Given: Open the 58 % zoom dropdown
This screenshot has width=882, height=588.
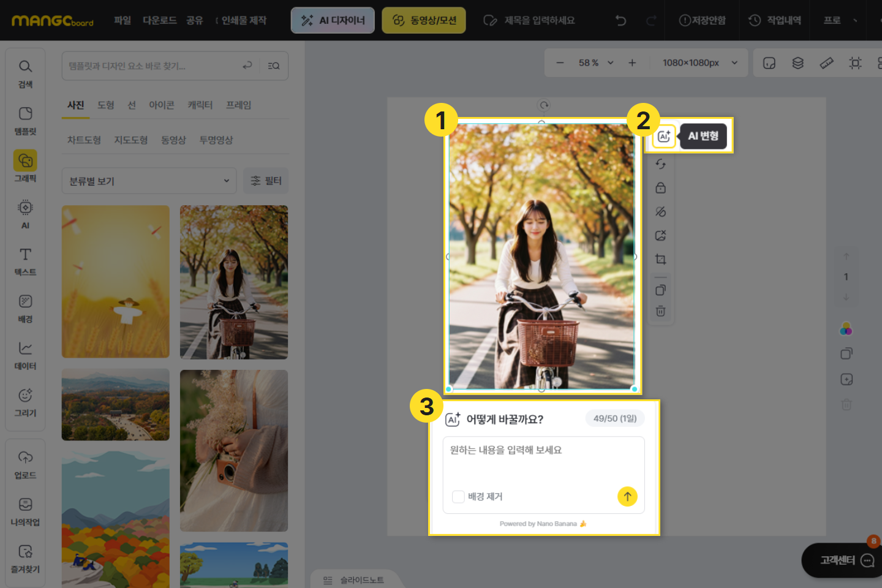Looking at the screenshot, I should [x=595, y=63].
